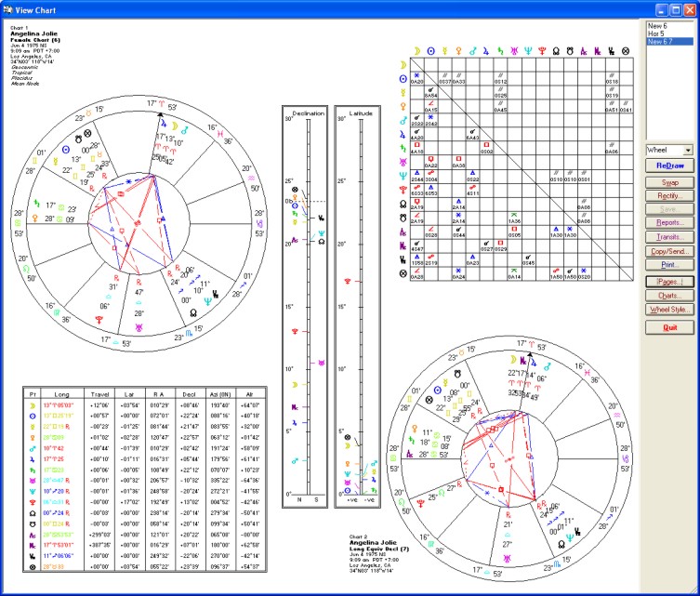Open the Rectify dialog
Image resolution: width=700 pixels, height=596 pixels.
pos(669,197)
